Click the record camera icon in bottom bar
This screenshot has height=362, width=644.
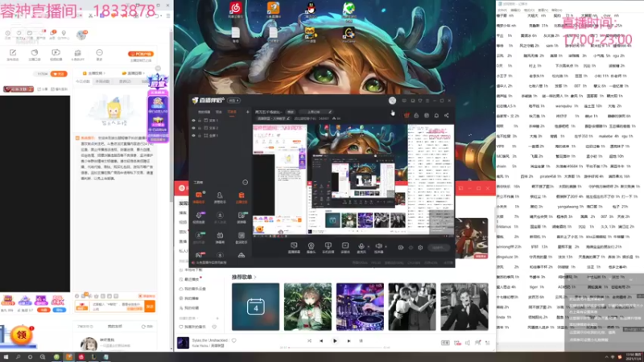point(400,248)
